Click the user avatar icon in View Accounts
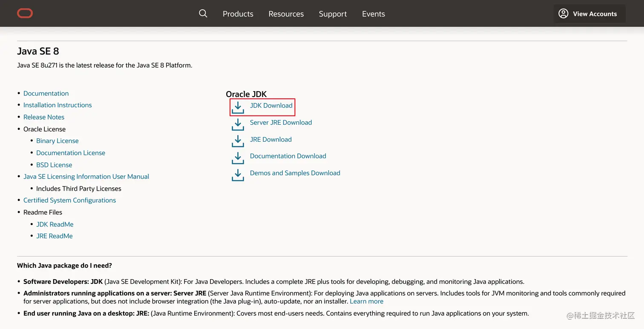Screen dimensions: 644x329 coord(563,14)
